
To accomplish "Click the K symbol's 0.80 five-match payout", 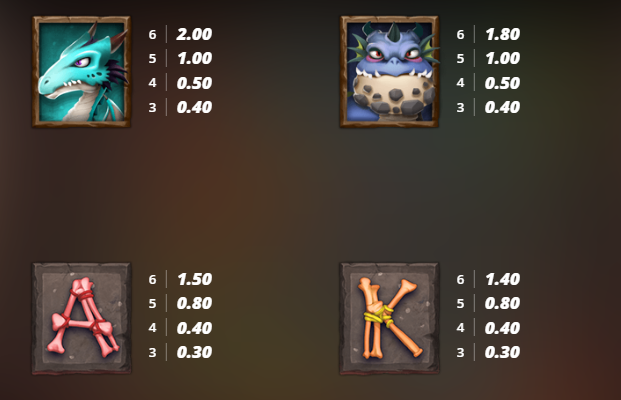I will point(503,303).
